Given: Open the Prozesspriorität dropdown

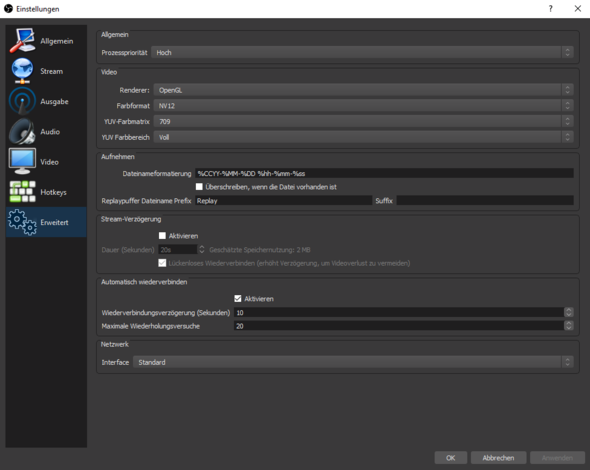Looking at the screenshot, I should (x=362, y=52).
